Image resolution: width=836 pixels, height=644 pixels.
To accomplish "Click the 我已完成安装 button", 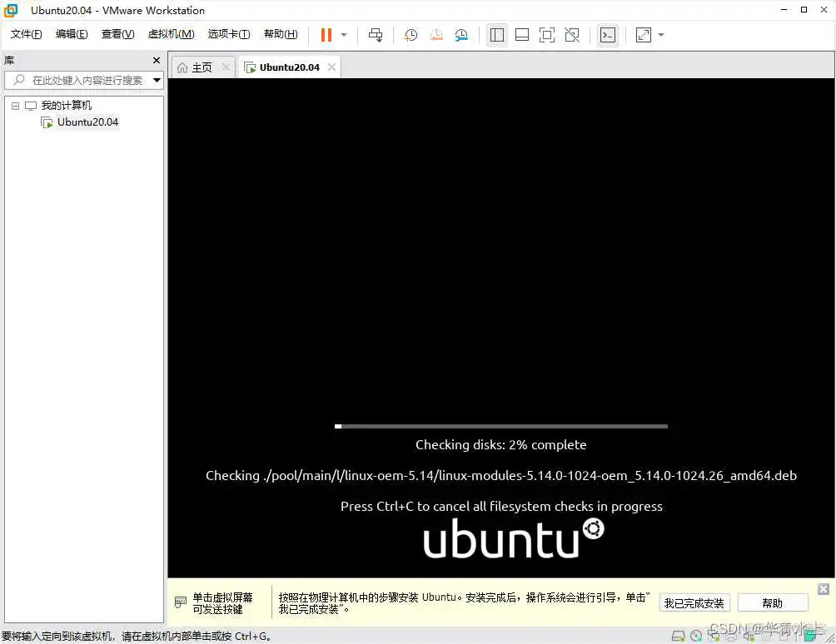I will [694, 602].
